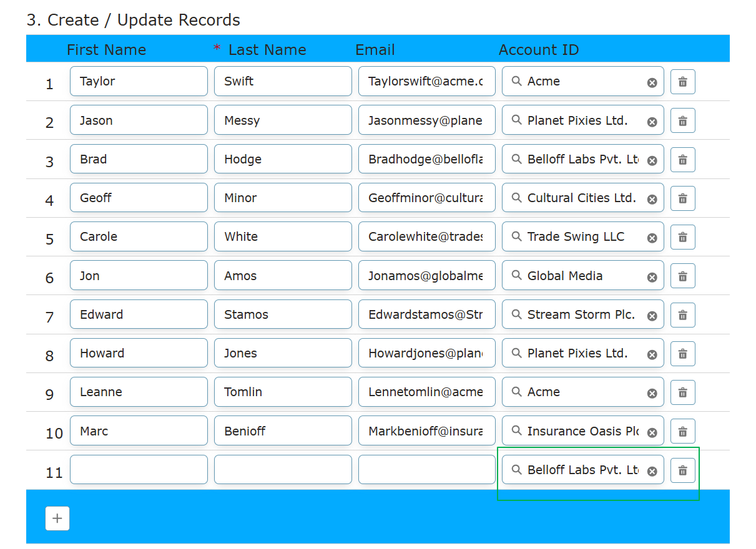Click Email field for Taylorswift@acme
This screenshot has height=549, width=756.
pos(427,81)
